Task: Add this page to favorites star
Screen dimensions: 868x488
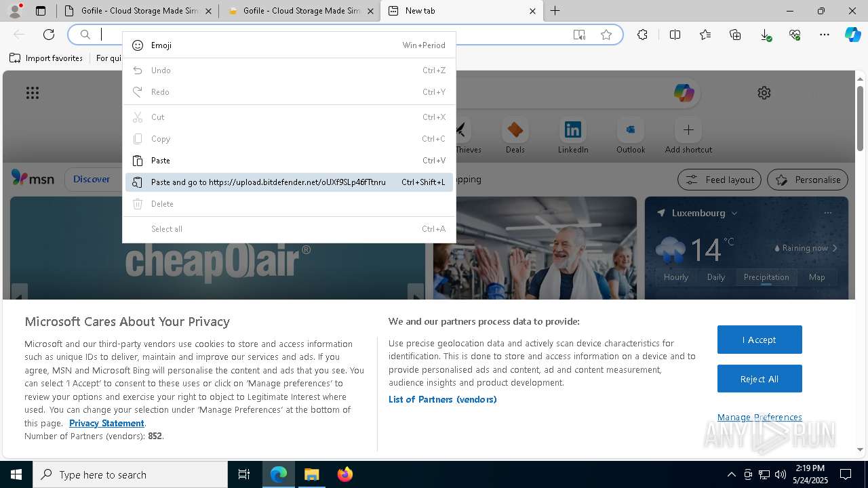Action: pos(606,35)
